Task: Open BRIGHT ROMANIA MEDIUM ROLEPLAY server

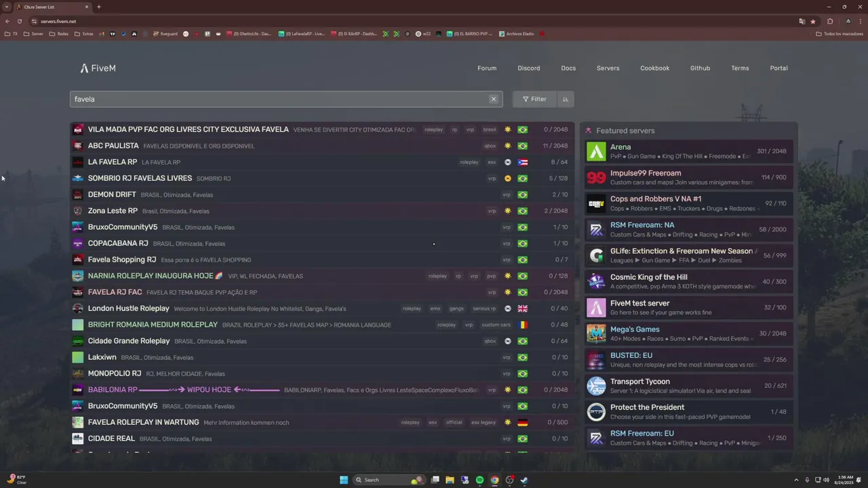Action: (322, 325)
